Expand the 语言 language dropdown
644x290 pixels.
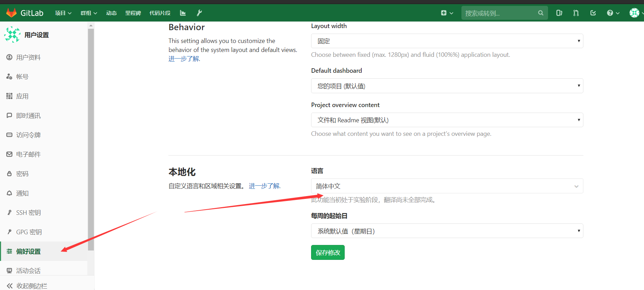click(447, 186)
